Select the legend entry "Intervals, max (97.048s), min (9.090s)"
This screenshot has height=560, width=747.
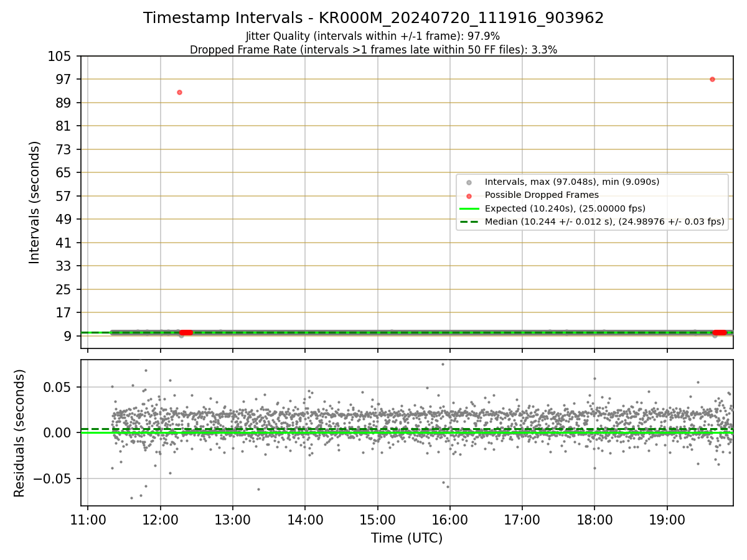coord(572,182)
